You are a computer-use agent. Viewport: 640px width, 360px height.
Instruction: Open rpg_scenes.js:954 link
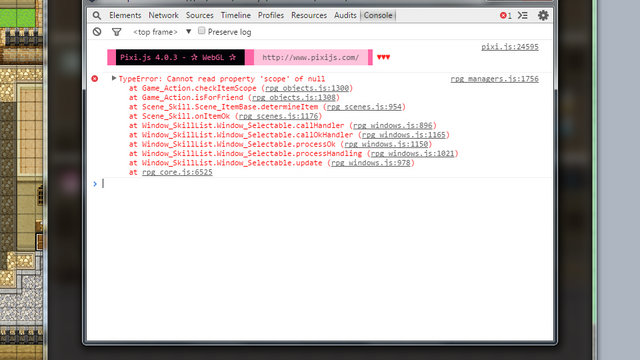(x=364, y=107)
